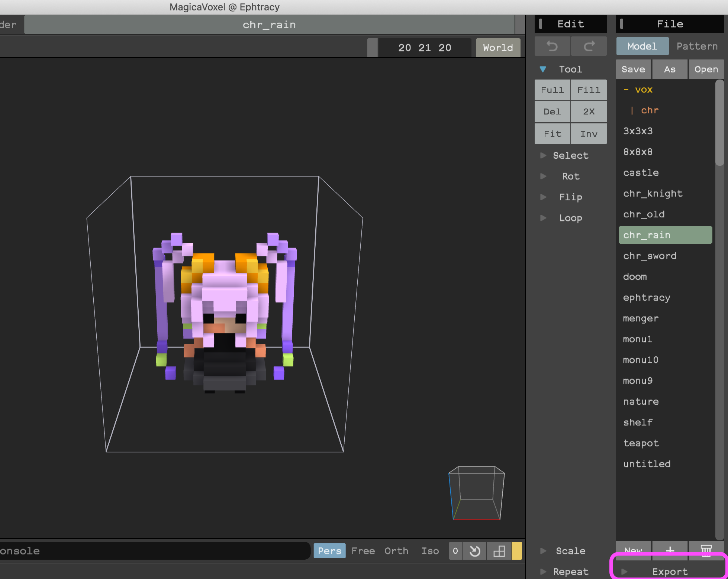
Task: Click the yellow background color swatch
Action: pos(516,551)
